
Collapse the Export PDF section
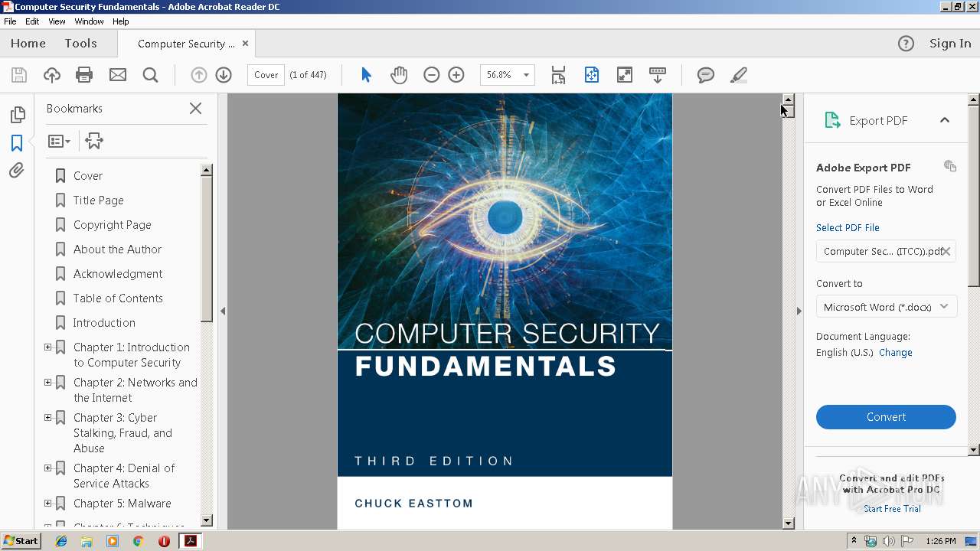point(945,120)
